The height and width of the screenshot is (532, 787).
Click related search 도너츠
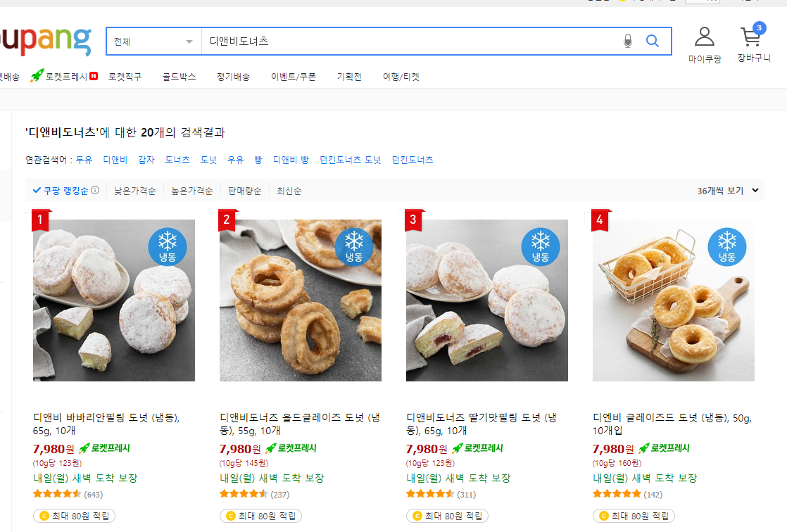point(177,160)
